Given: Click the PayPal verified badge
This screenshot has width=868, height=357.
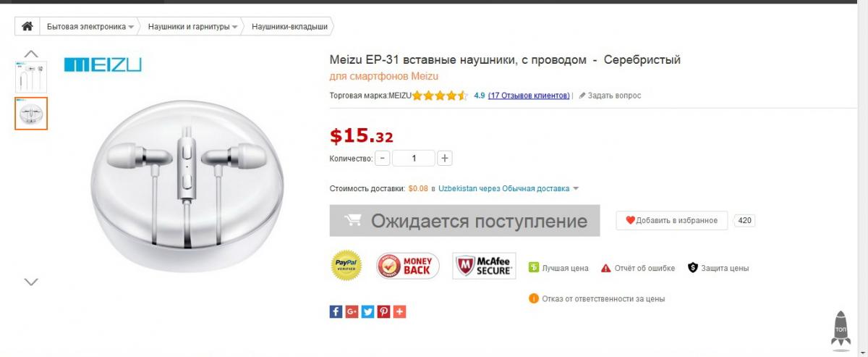Looking at the screenshot, I should (x=346, y=266).
